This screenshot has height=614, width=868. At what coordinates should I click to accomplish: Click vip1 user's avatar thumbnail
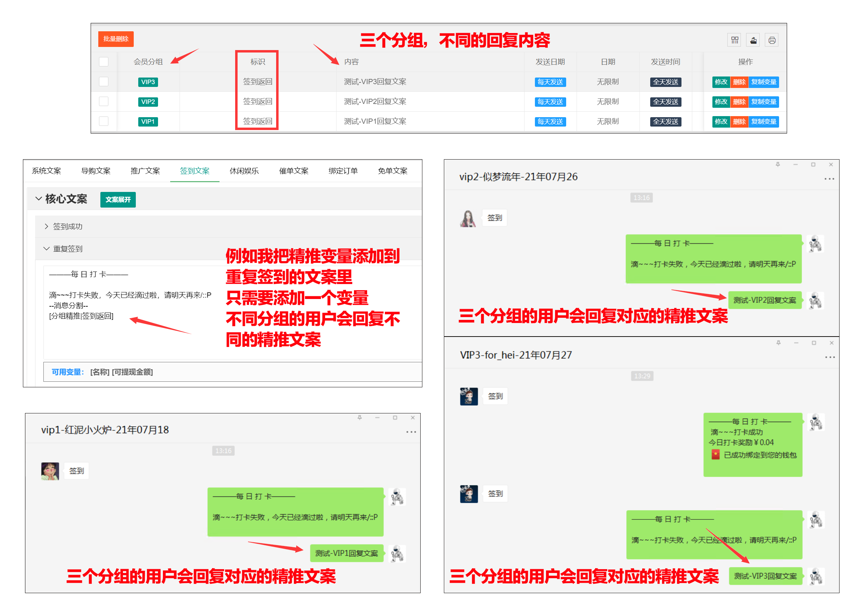click(x=50, y=471)
